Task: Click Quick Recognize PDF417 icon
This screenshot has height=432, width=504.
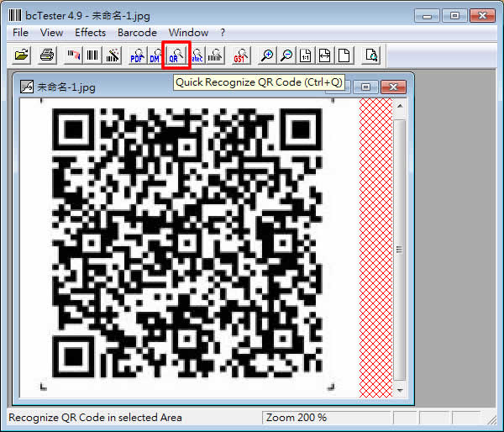Action: tap(137, 55)
